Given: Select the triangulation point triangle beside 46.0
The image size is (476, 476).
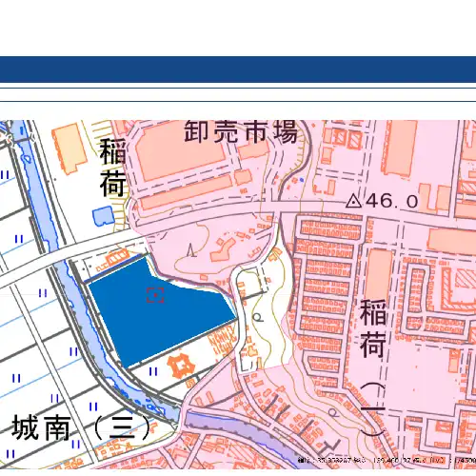Looking at the screenshot, I should pyautogui.click(x=353, y=201).
